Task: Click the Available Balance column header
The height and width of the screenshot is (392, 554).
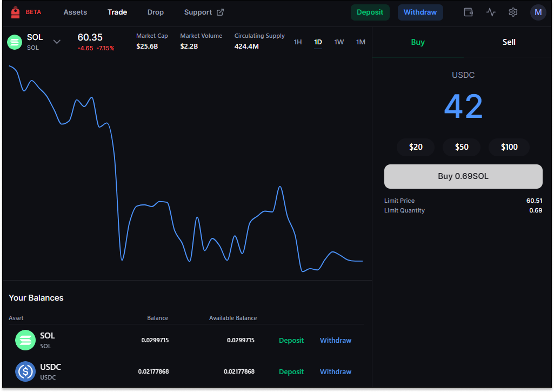Action: click(x=233, y=318)
